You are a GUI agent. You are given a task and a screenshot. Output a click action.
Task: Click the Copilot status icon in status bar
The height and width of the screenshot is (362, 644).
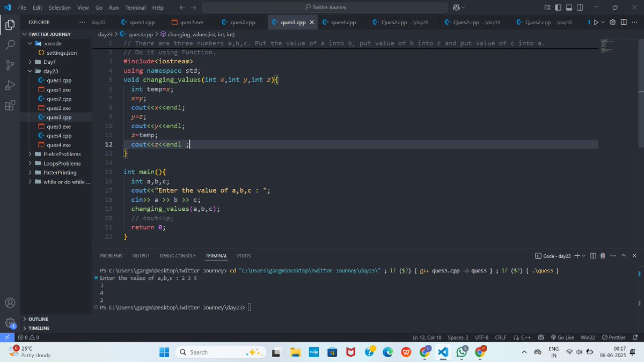tap(541, 337)
